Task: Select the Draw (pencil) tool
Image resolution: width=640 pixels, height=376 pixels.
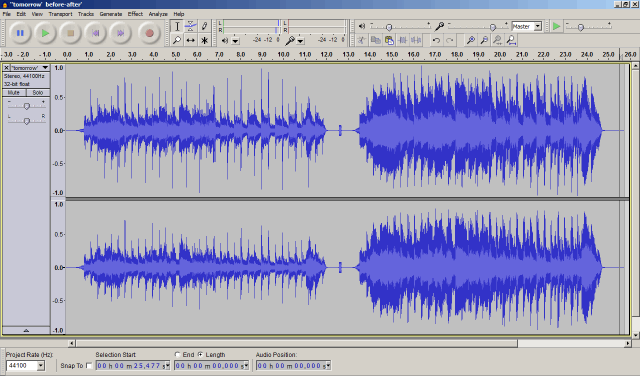Action: 204,27
